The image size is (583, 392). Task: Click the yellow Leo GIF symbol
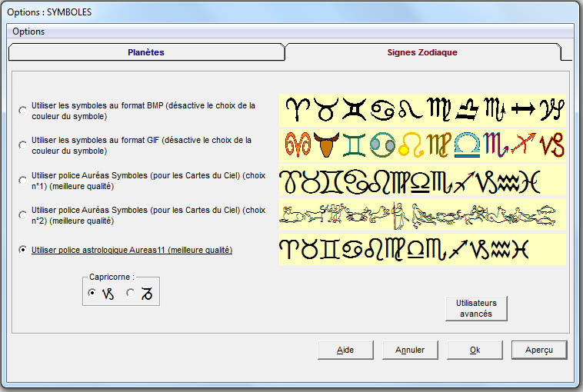(x=411, y=145)
